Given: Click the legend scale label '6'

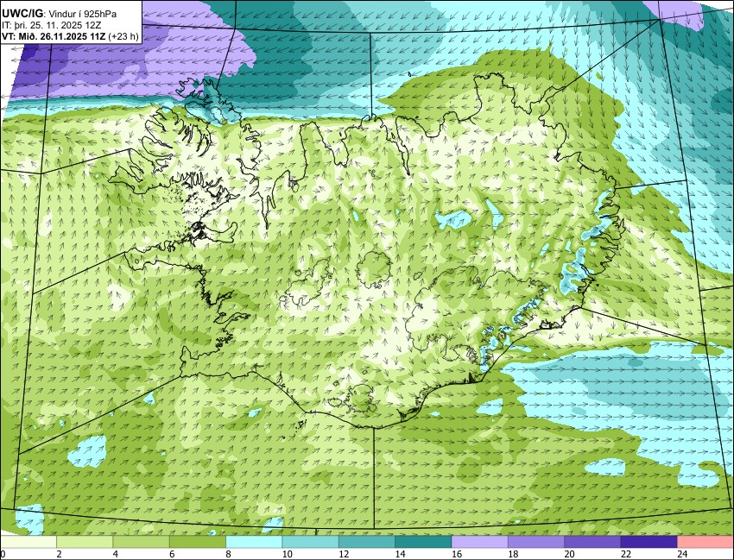Looking at the screenshot, I should pos(172,554).
